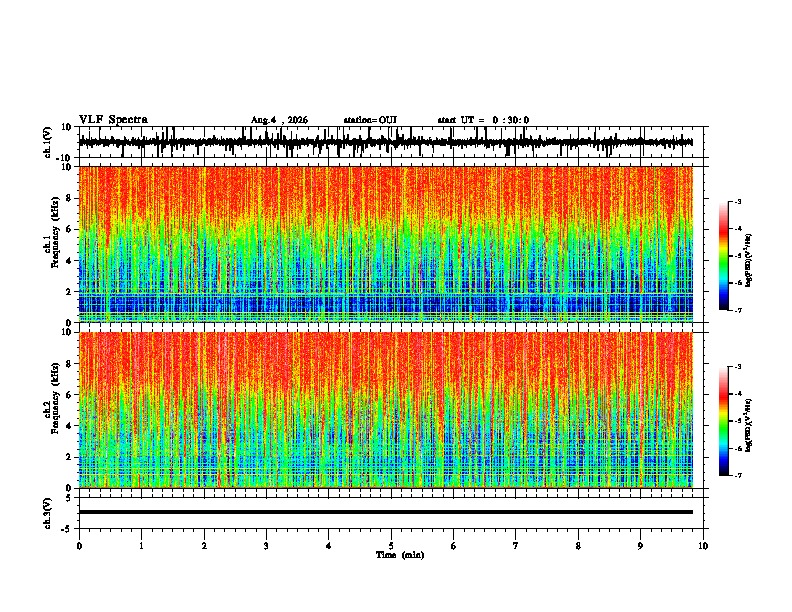Click the "VLF Spectra" title text
Viewport: 792px width, 612px height.
(113, 120)
